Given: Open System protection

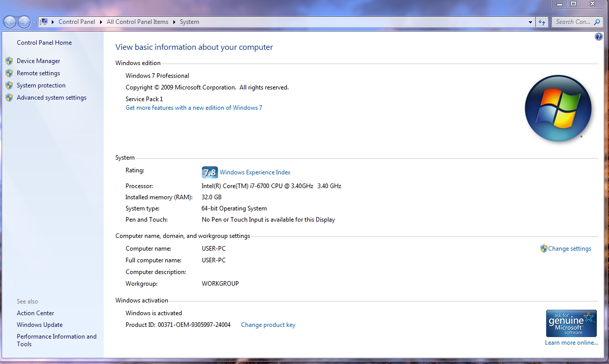Looking at the screenshot, I should pyautogui.click(x=41, y=85).
